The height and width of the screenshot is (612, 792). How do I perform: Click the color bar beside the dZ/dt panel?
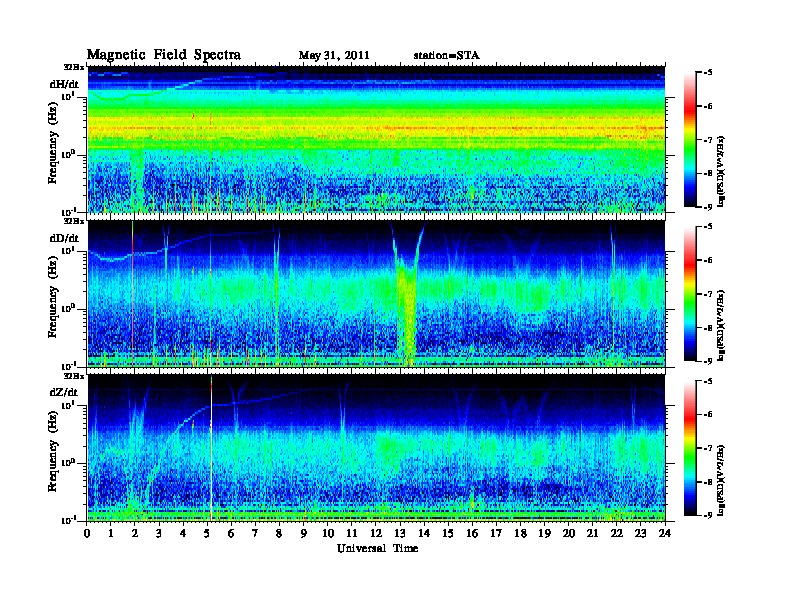690,448
